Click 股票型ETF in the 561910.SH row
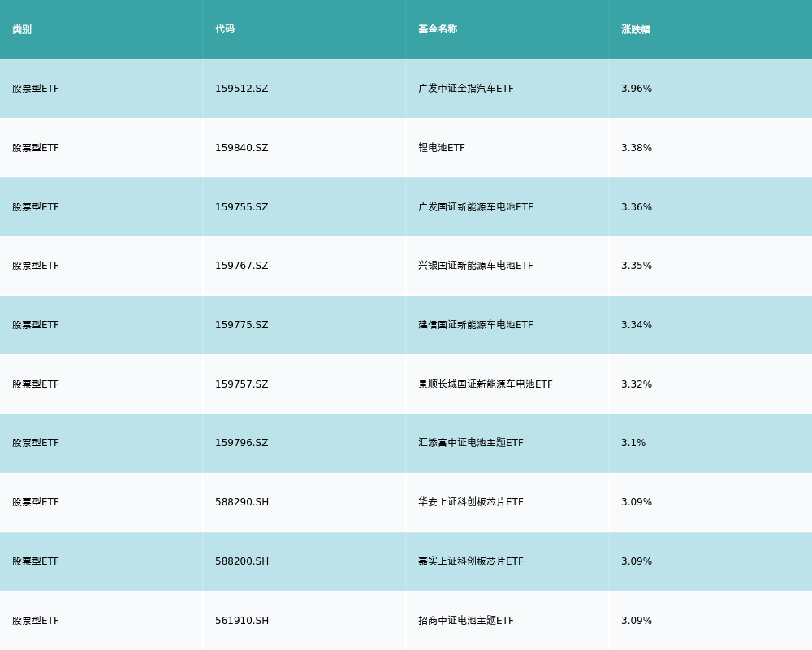This screenshot has width=812, height=650. (x=36, y=621)
